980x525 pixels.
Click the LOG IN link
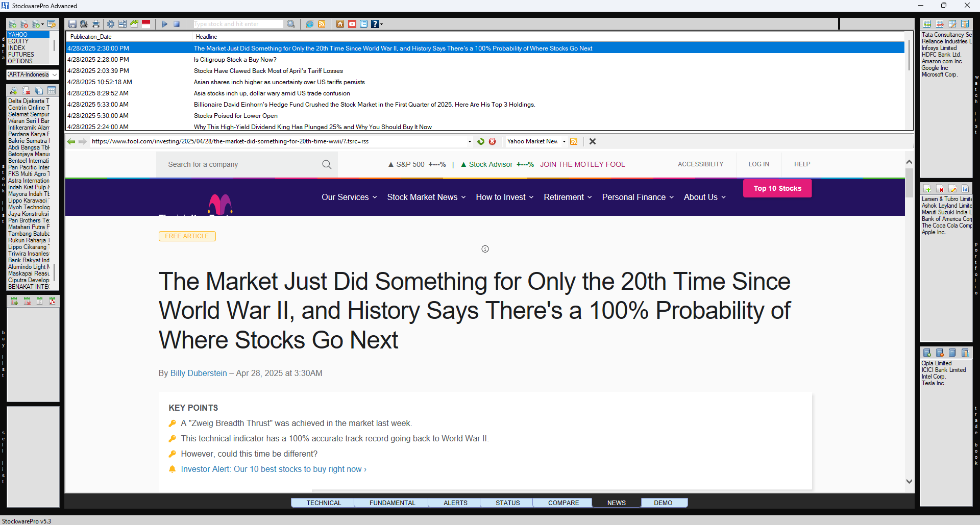[x=758, y=164]
